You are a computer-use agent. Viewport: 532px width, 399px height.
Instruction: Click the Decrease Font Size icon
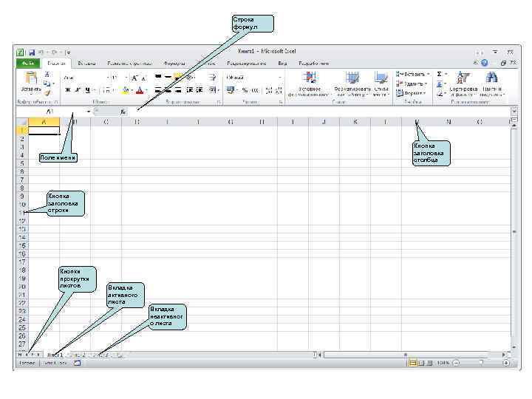(x=144, y=78)
